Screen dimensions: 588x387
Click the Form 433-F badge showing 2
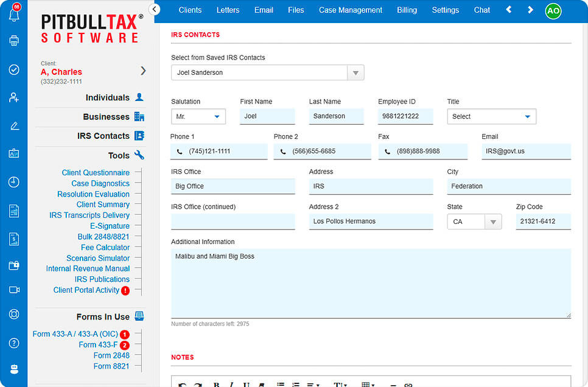(125, 346)
